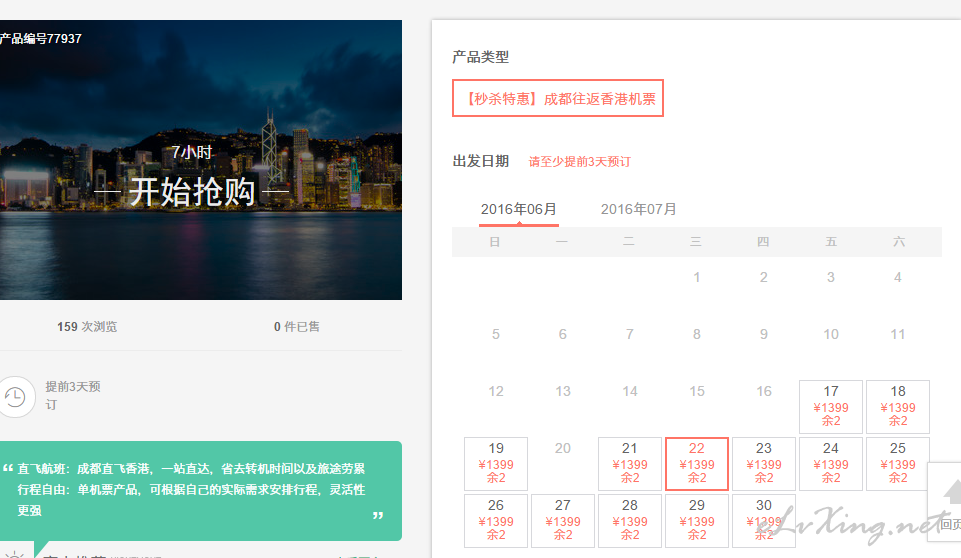The height and width of the screenshot is (558, 961).
Task: Click the Hong Kong skyline product image
Action: tap(200, 159)
